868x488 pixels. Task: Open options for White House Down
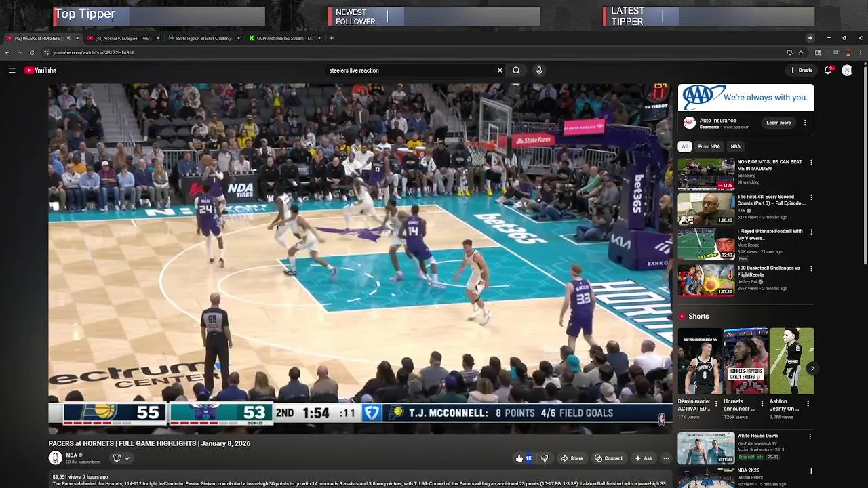(x=810, y=436)
